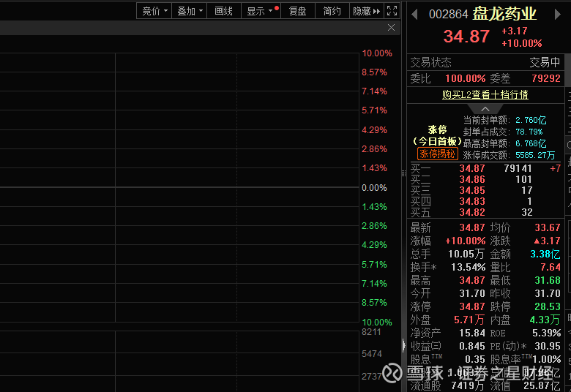This screenshot has width=571, height=392.
Task: Click the 交易状态 value 交易中
Action: click(545, 62)
